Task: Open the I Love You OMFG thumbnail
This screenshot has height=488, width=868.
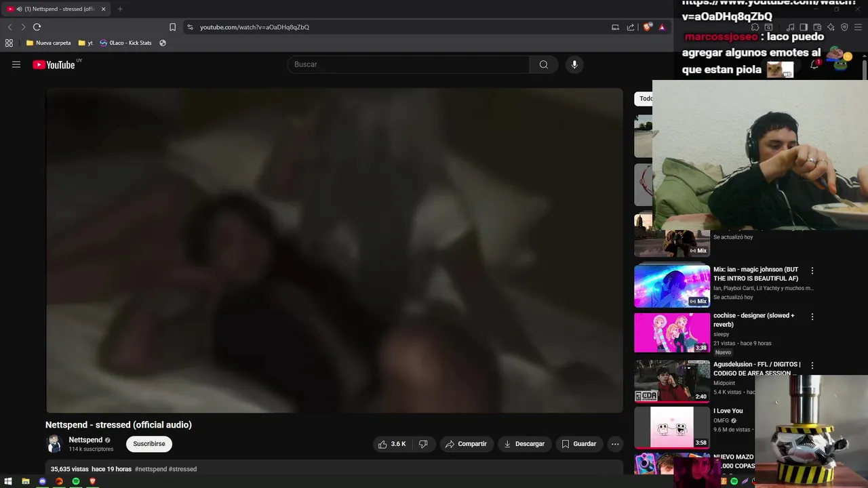Action: click(x=672, y=427)
